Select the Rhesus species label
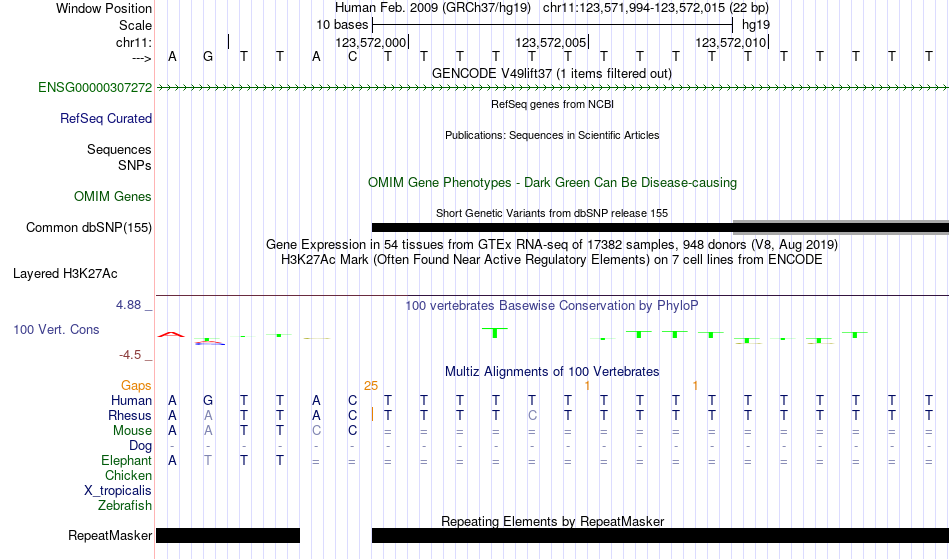This screenshot has height=559, width=950. [x=130, y=415]
